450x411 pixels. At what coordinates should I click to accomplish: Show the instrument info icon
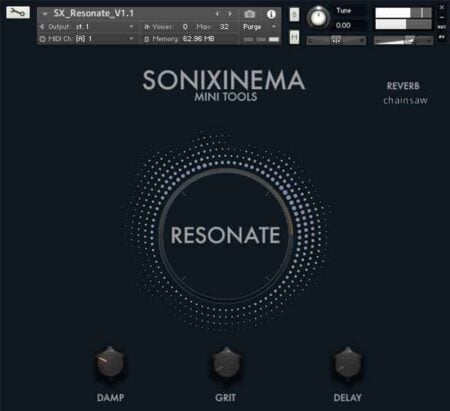(x=271, y=14)
